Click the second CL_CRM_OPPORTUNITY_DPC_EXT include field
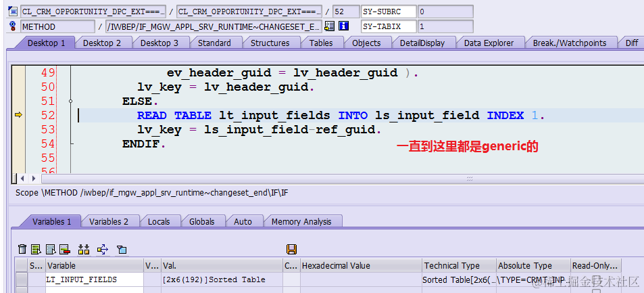644x293 pixels. (x=249, y=12)
